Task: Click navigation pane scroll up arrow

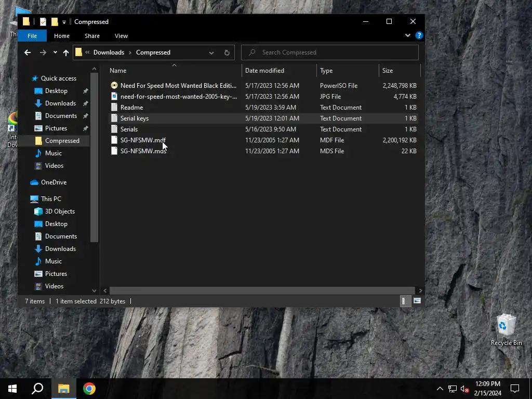Action: (x=95, y=69)
